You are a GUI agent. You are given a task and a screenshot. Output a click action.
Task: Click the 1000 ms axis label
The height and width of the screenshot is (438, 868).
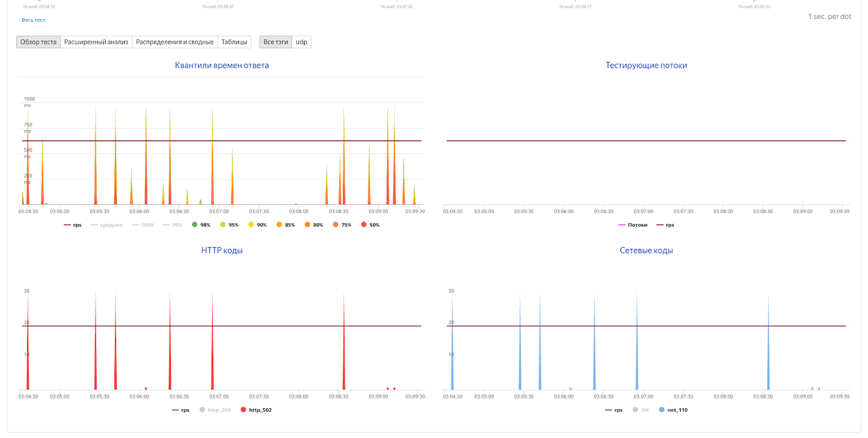point(29,102)
